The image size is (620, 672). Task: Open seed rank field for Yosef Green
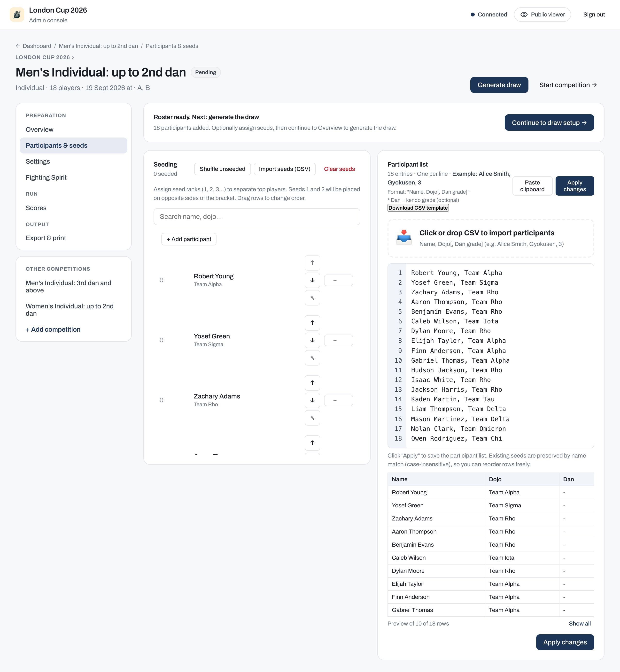[x=338, y=340]
